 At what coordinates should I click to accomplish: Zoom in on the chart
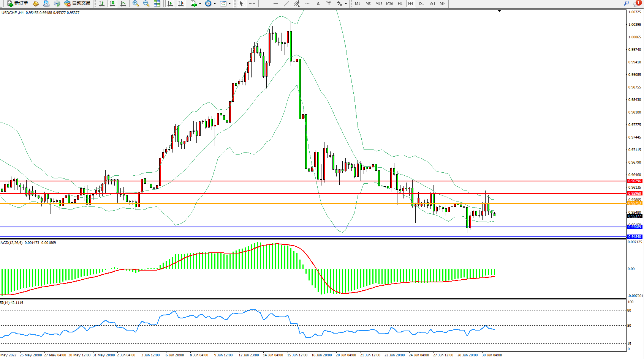pyautogui.click(x=136, y=3)
